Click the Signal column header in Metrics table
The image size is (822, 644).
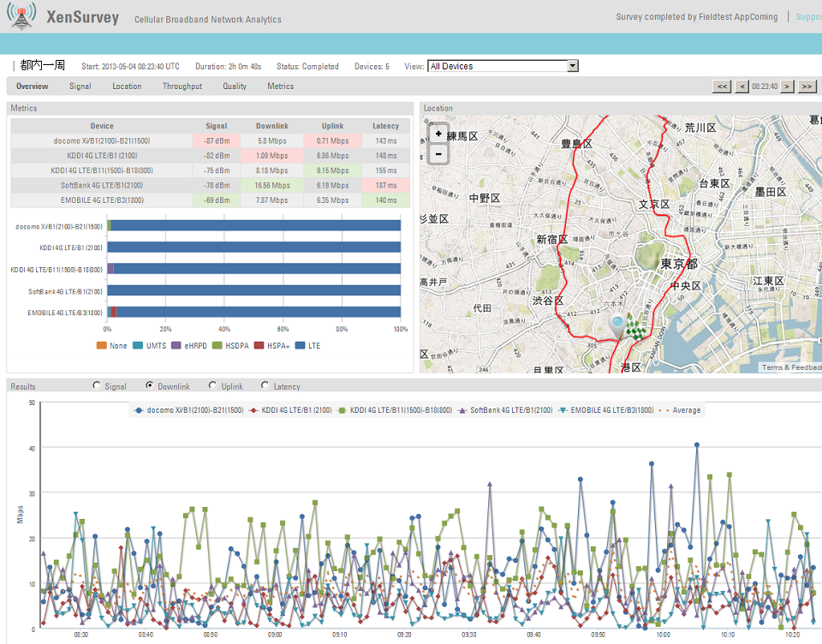217,126
